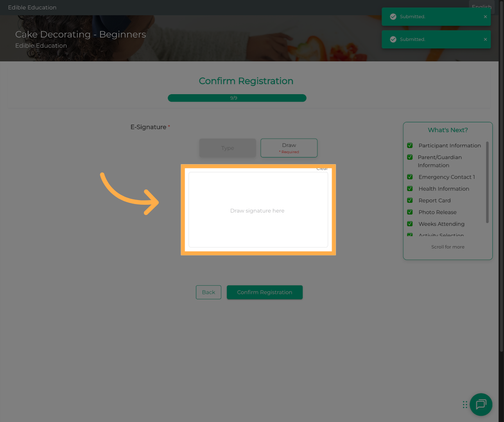Switch to the Type signature tab
This screenshot has height=422, width=504.
[x=227, y=148]
